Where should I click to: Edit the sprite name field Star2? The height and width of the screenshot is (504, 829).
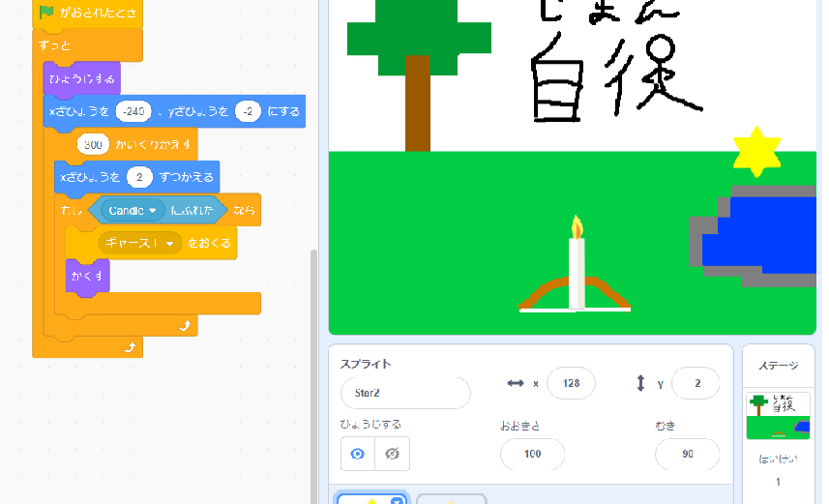pyautogui.click(x=405, y=393)
